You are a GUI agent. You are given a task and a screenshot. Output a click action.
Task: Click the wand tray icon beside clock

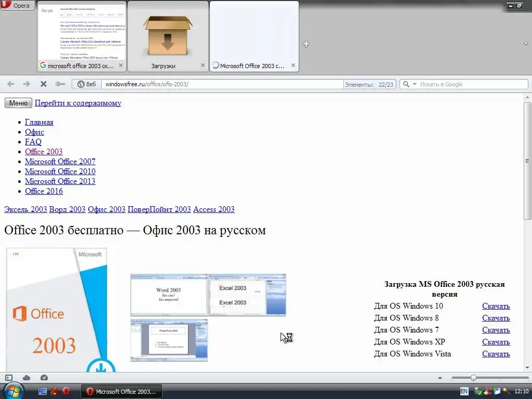[x=507, y=391]
